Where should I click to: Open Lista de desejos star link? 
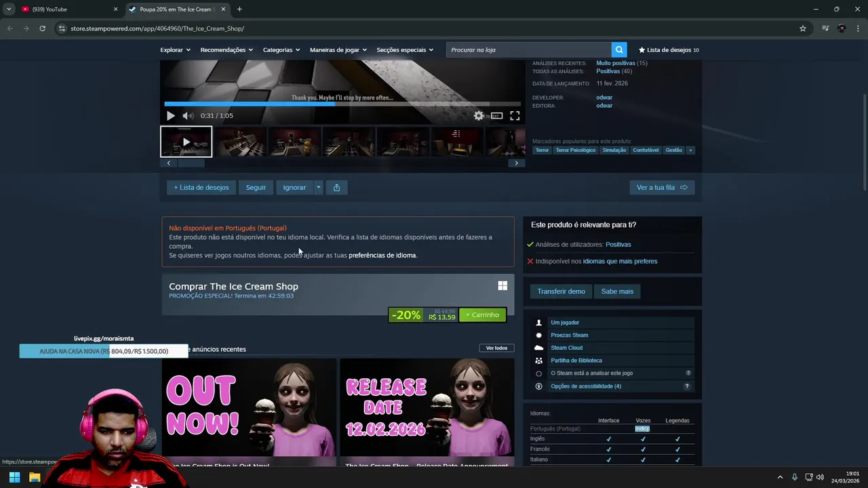[669, 49]
